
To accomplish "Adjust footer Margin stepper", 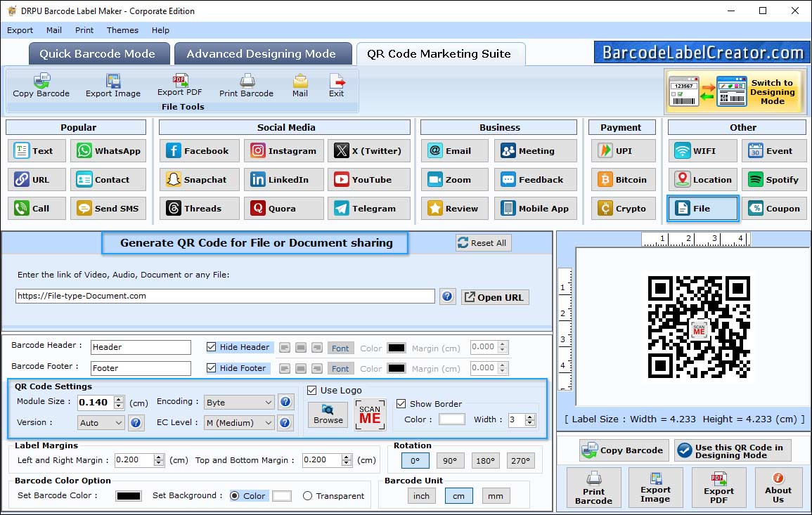I will point(503,368).
